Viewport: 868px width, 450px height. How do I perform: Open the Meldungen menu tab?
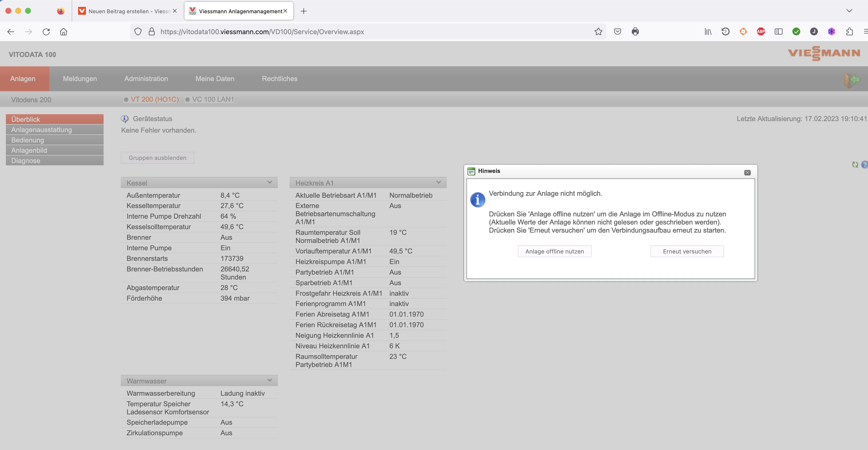pyautogui.click(x=80, y=79)
